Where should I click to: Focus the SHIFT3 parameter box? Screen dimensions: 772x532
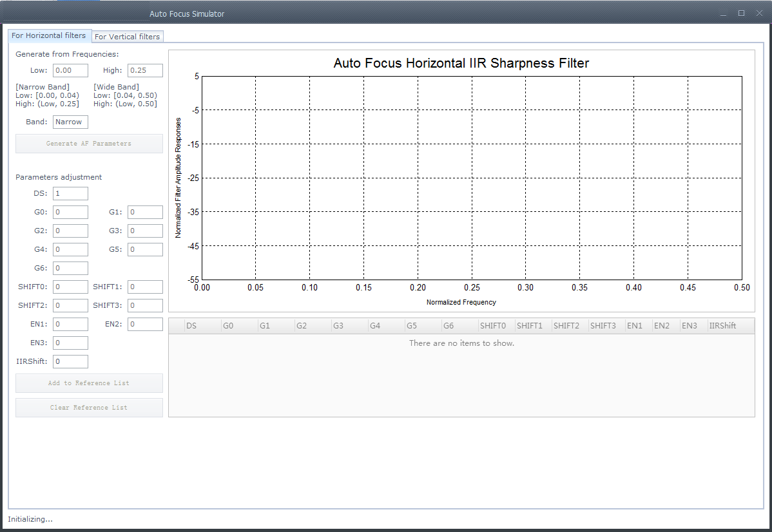pos(145,306)
